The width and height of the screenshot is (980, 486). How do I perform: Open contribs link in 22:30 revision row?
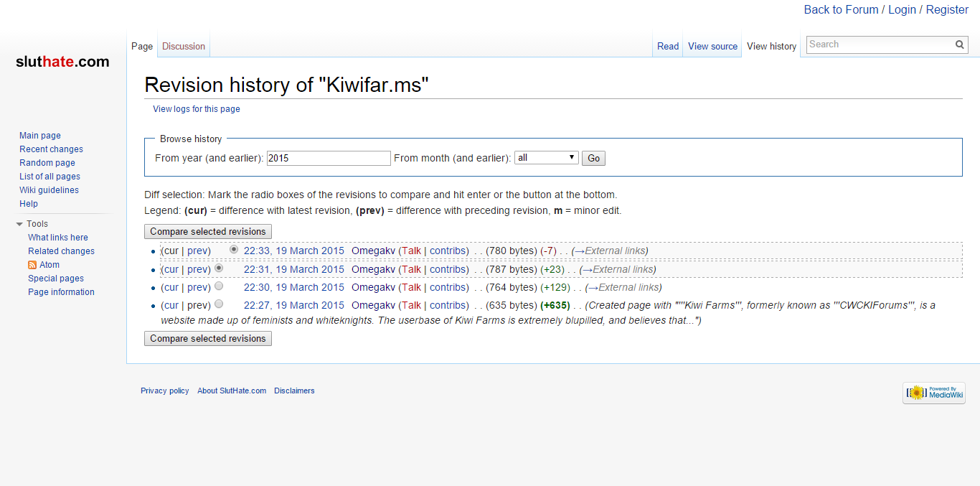[448, 287]
